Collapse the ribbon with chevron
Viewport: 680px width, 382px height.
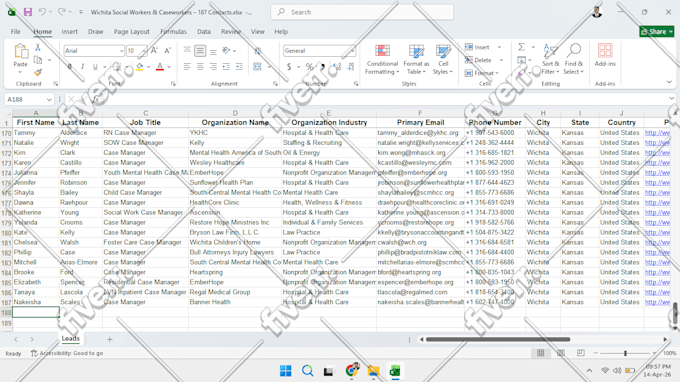(669, 82)
